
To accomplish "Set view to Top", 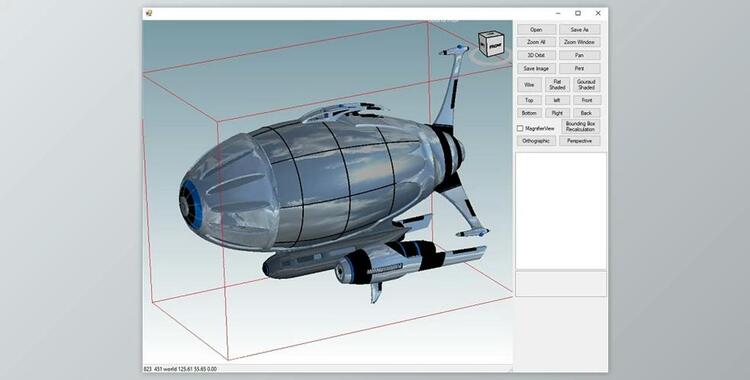I will tap(529, 100).
